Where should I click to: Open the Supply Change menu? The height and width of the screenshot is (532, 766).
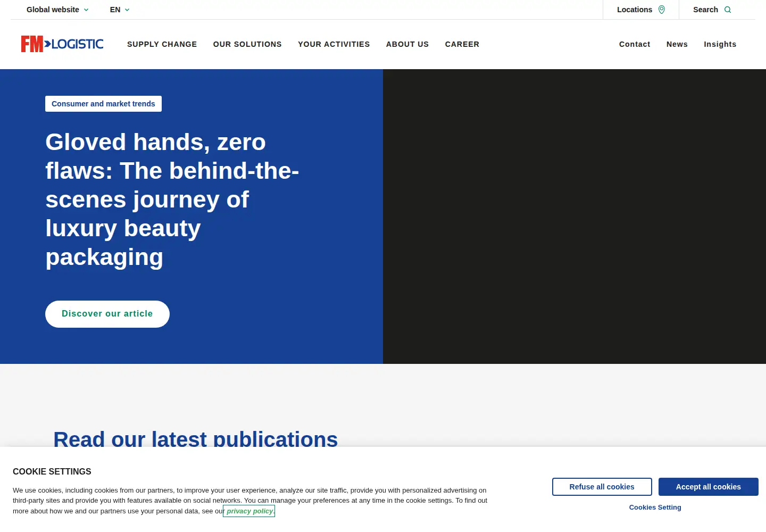[x=162, y=44]
